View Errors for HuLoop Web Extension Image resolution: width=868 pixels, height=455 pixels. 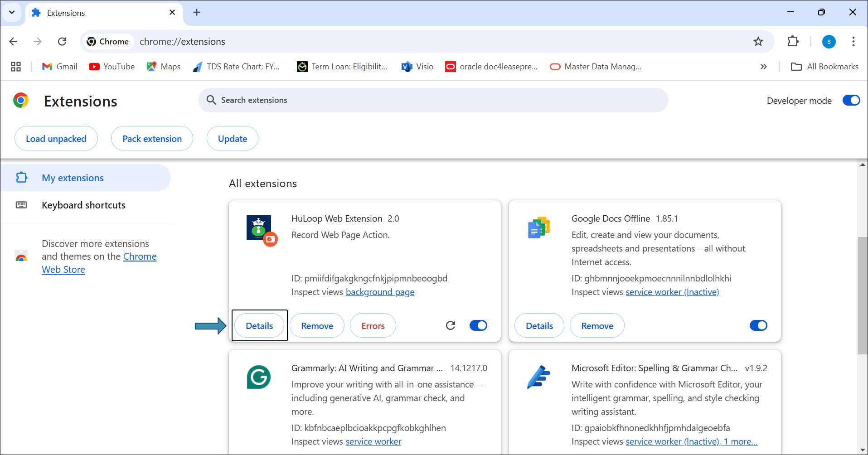(373, 326)
